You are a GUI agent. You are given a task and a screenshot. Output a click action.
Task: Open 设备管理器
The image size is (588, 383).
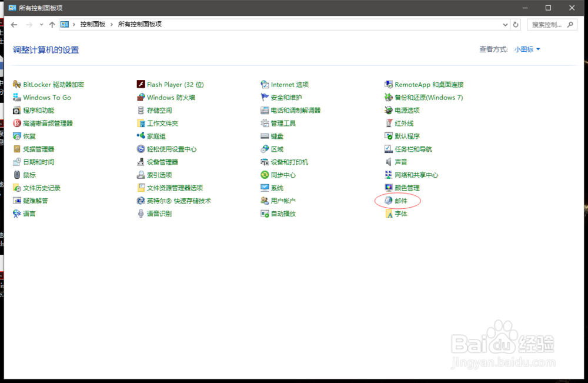163,162
